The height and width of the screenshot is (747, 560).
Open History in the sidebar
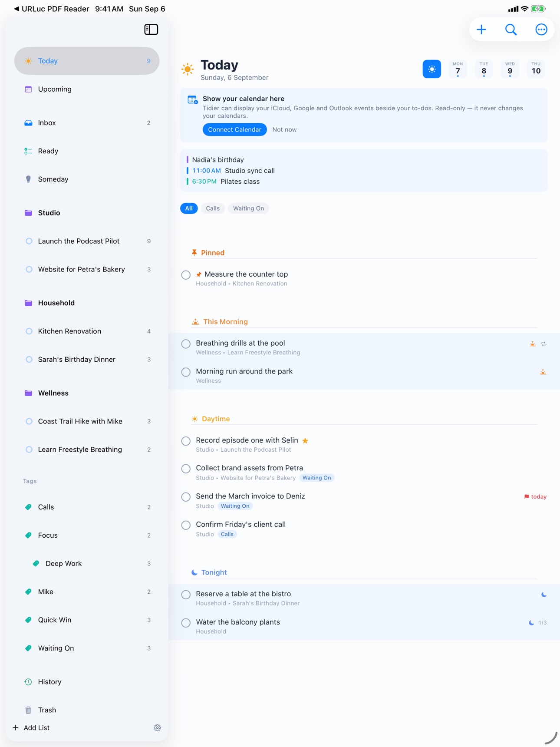[x=87, y=682]
